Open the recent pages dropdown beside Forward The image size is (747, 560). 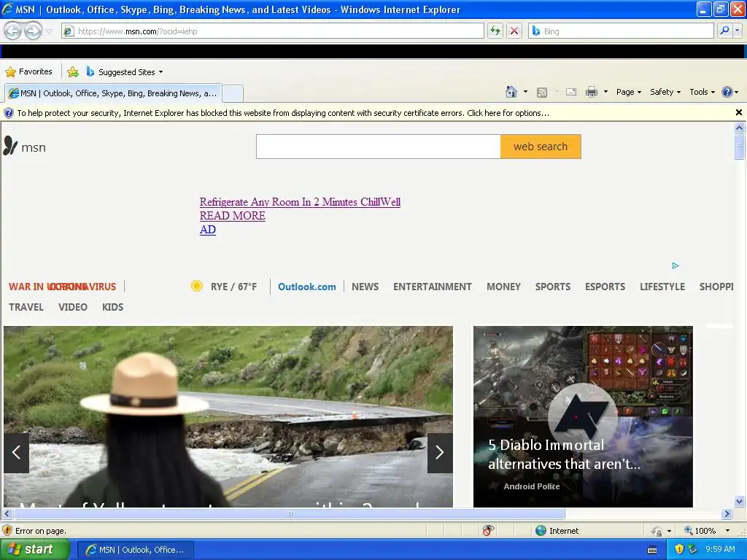(x=49, y=31)
